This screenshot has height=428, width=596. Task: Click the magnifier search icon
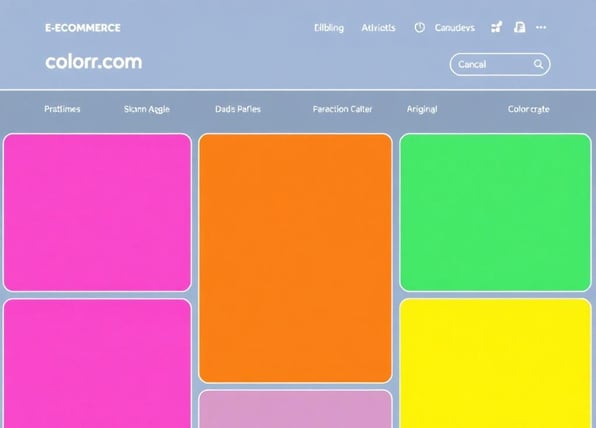click(538, 64)
